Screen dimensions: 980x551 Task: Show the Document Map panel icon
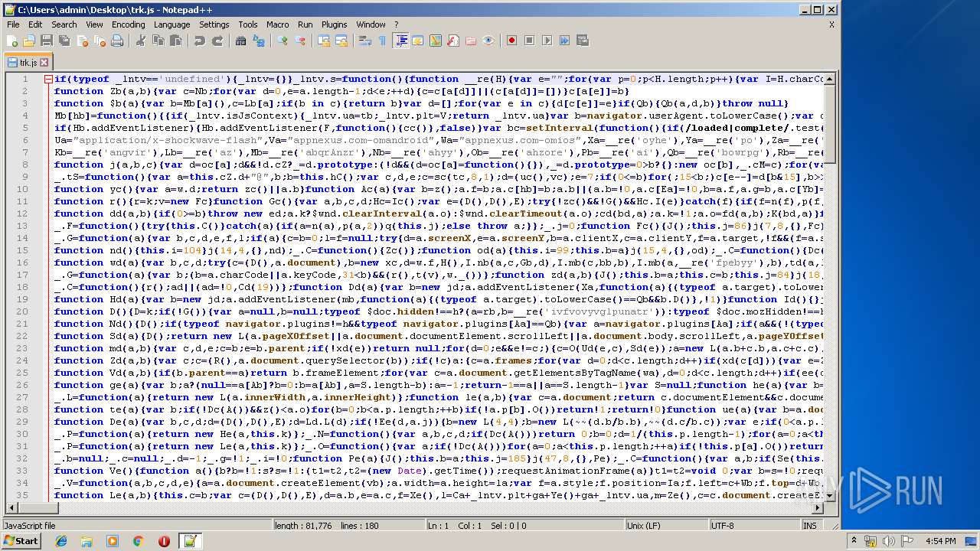coord(436,41)
